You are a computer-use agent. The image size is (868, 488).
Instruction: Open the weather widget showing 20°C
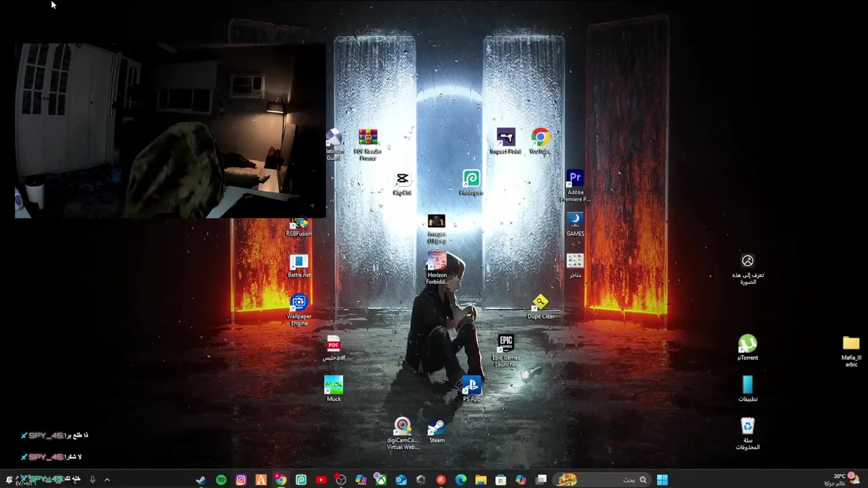841,479
